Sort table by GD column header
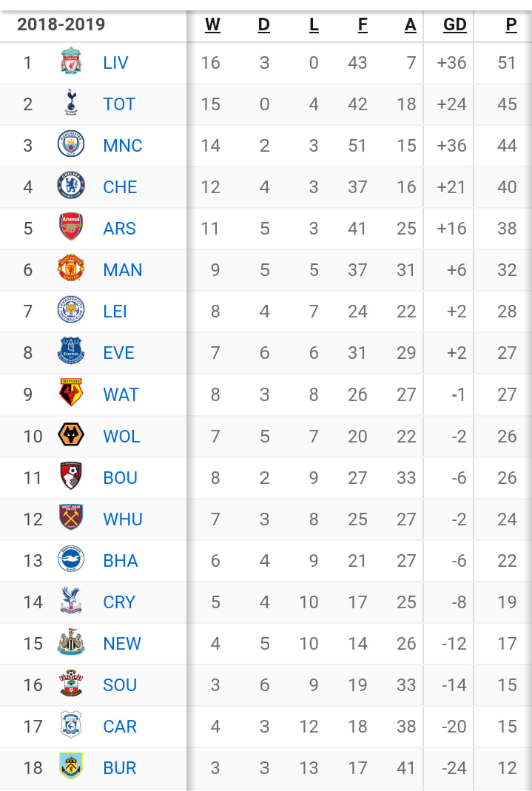 454,24
